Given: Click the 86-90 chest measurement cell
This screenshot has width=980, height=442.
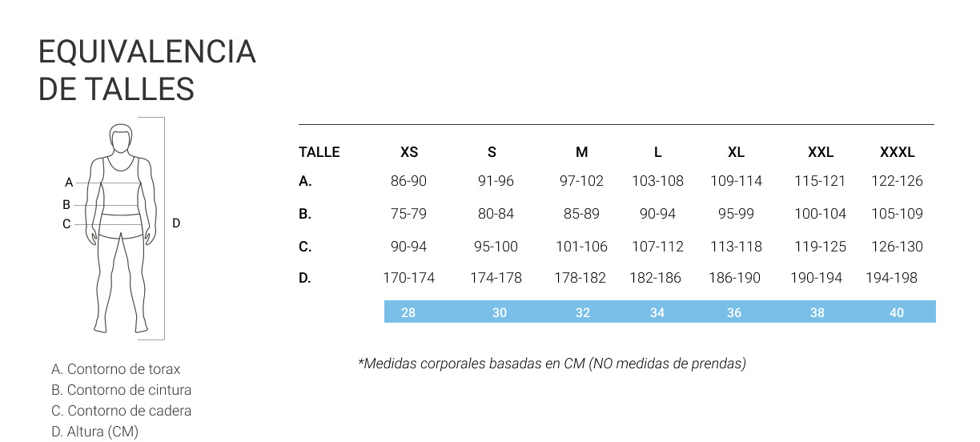Looking at the screenshot, I should [x=409, y=181].
